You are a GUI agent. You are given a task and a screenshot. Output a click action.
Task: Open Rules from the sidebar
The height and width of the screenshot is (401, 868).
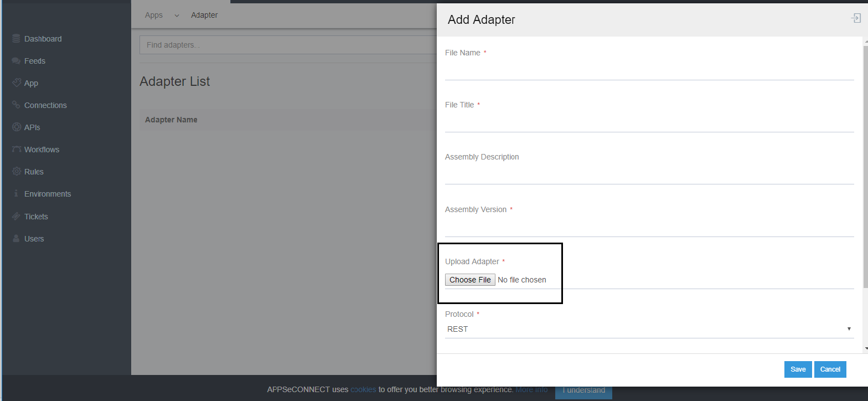pos(34,172)
